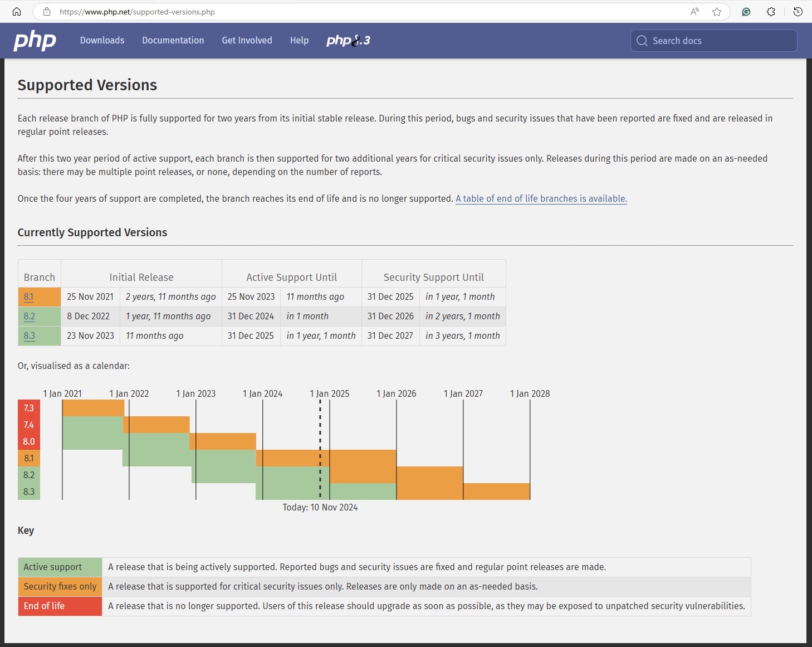Select the 2 years, 11 months ago cell
The width and height of the screenshot is (812, 647).
(x=171, y=296)
